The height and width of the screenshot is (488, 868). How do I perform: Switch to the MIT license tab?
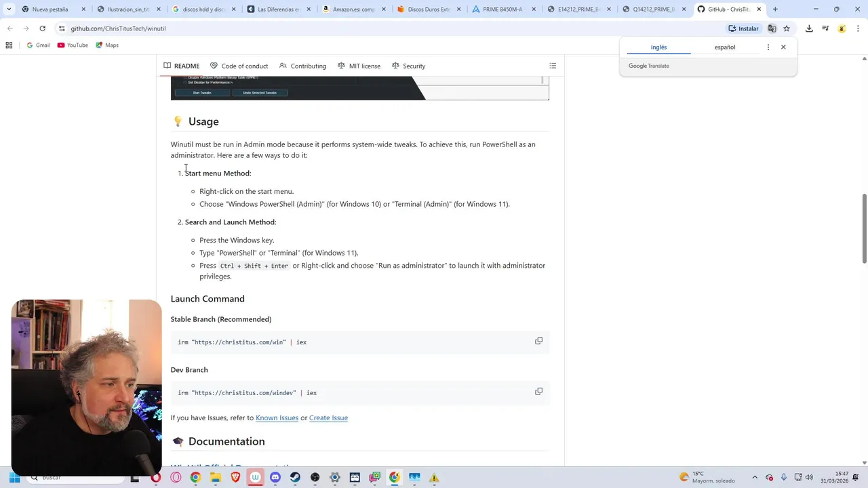359,66
